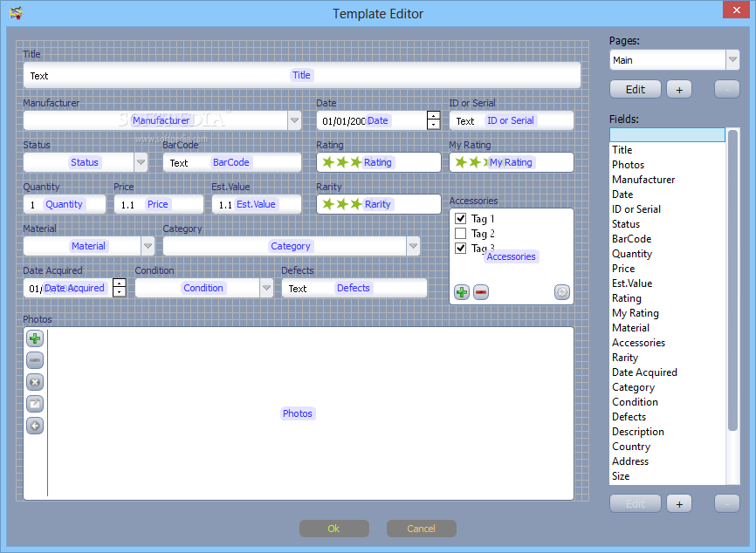Select Description in the Fields list
This screenshot has width=756, height=553.
[x=667, y=432]
